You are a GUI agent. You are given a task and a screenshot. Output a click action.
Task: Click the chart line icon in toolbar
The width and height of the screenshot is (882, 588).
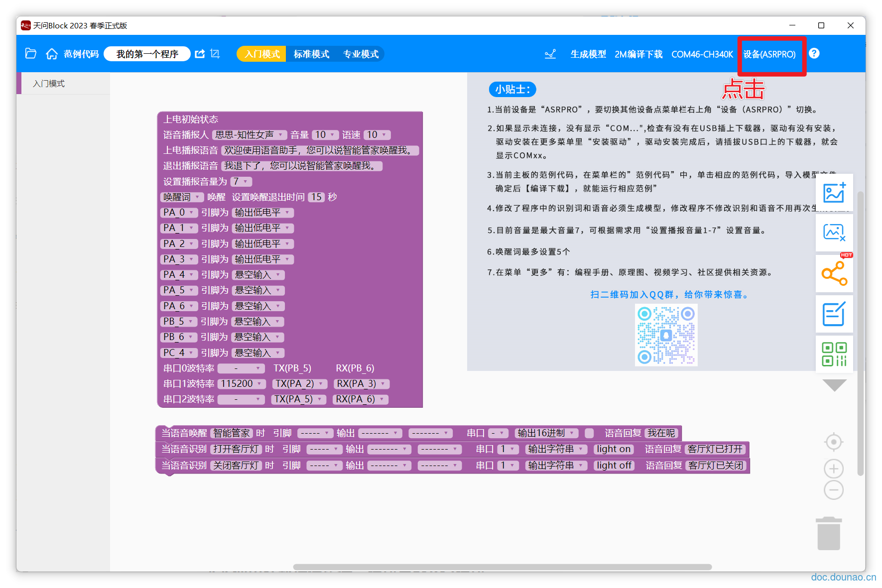click(550, 54)
